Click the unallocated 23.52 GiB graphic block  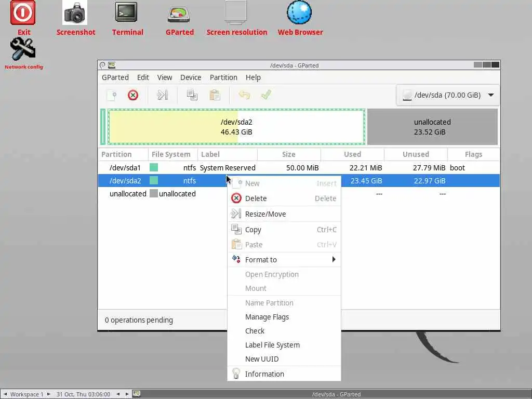click(x=432, y=127)
